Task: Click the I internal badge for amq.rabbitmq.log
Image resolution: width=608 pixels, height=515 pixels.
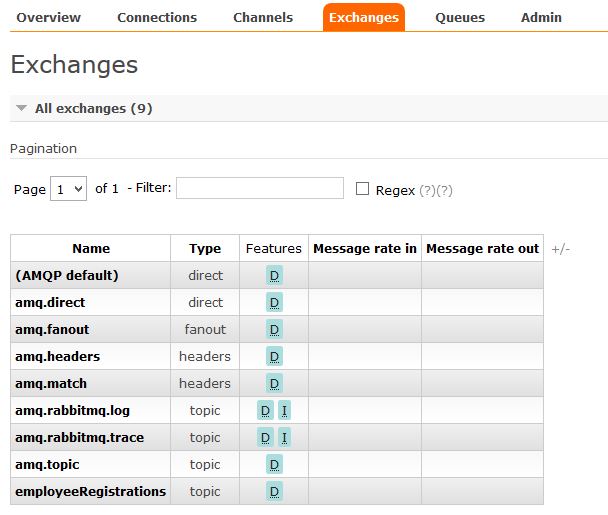Action: [x=284, y=410]
